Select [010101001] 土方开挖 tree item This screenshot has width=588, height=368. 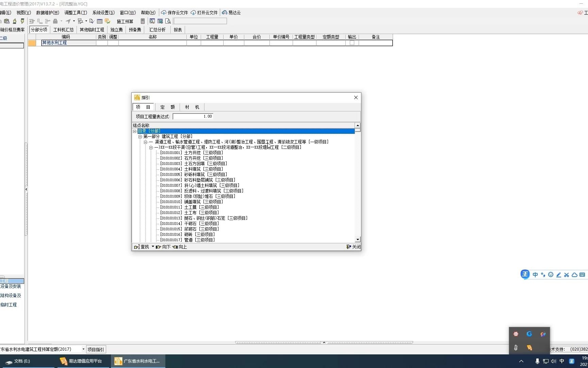click(191, 153)
